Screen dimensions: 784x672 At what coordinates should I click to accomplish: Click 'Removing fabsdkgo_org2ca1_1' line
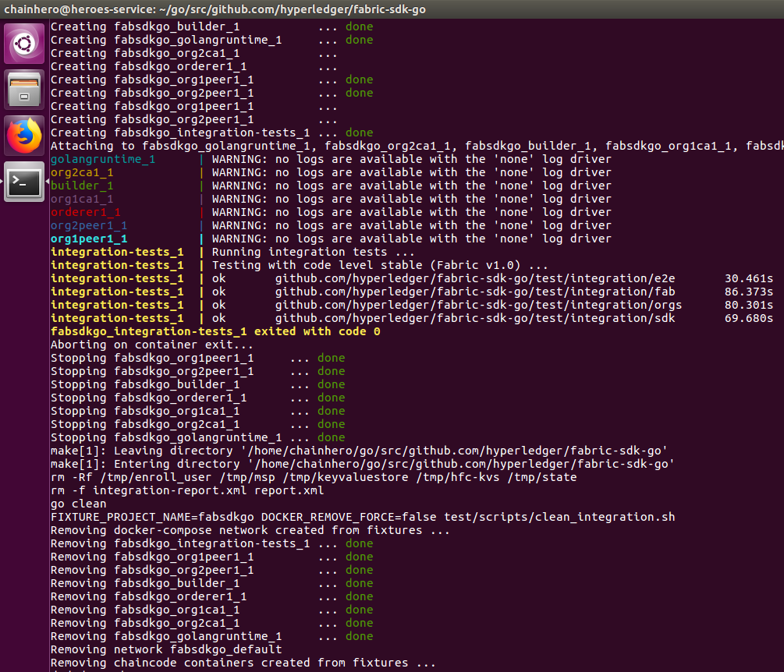(211, 623)
